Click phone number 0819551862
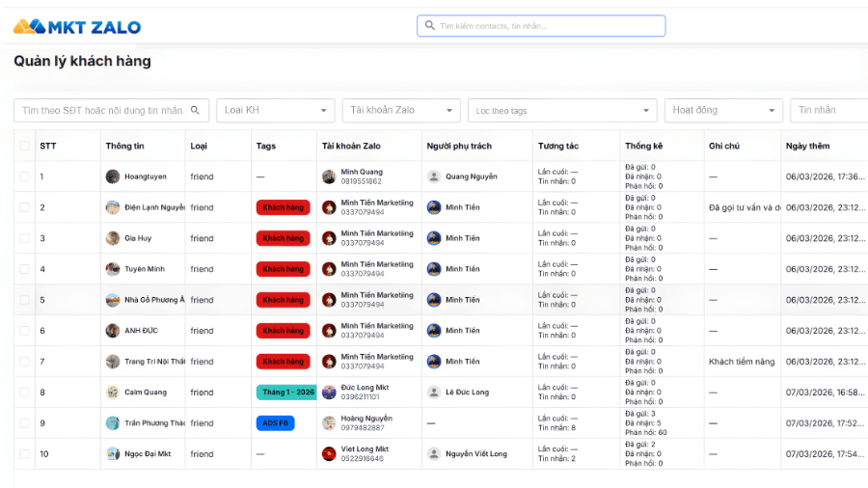 361,181
